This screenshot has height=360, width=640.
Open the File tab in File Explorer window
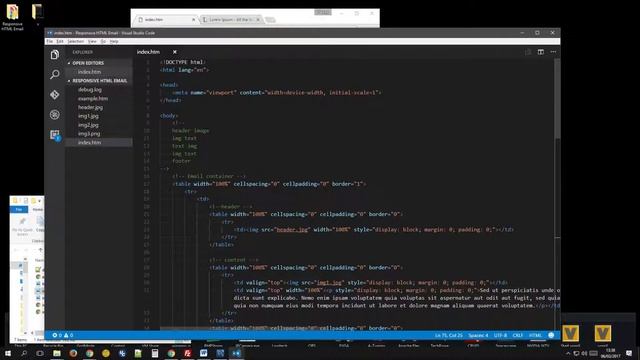[18, 209]
